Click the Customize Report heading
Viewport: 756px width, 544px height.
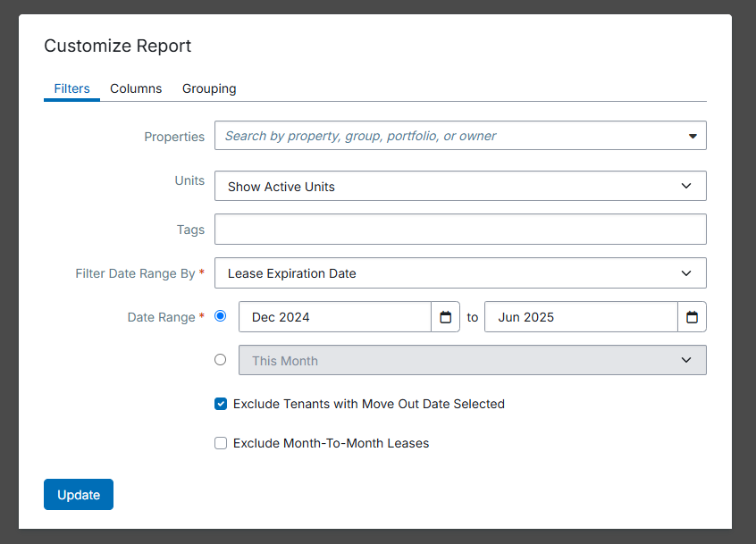[118, 46]
